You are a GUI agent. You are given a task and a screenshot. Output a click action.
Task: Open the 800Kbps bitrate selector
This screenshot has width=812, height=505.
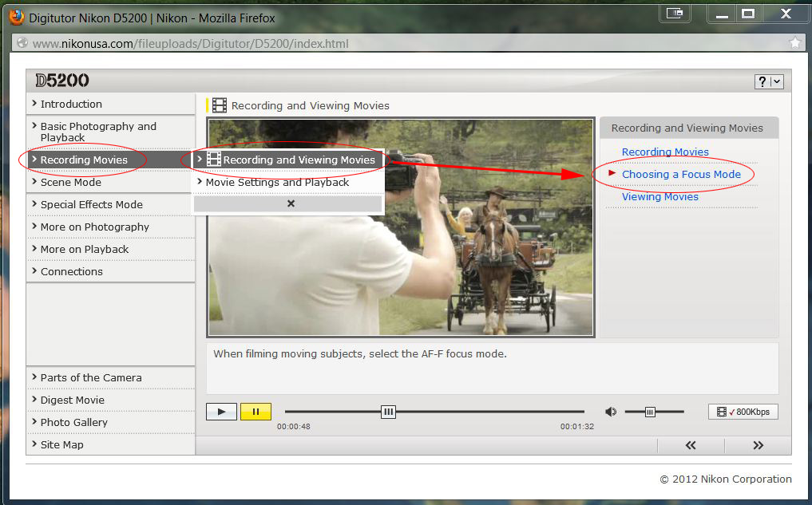743,412
